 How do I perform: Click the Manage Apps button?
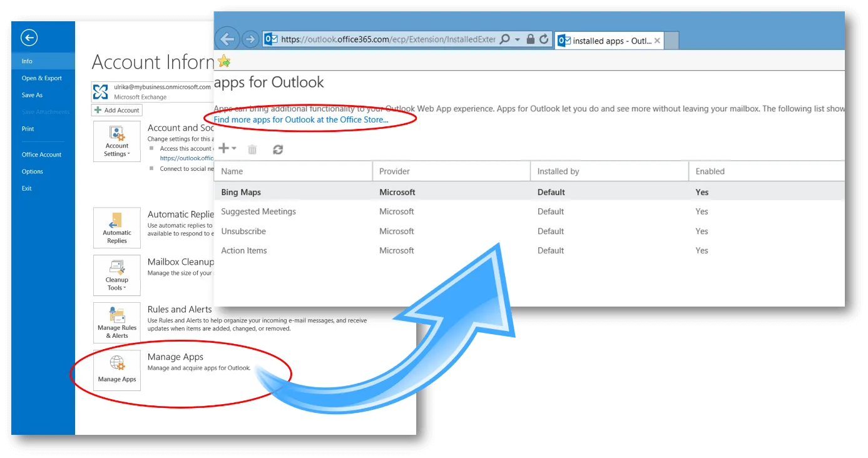(x=117, y=370)
